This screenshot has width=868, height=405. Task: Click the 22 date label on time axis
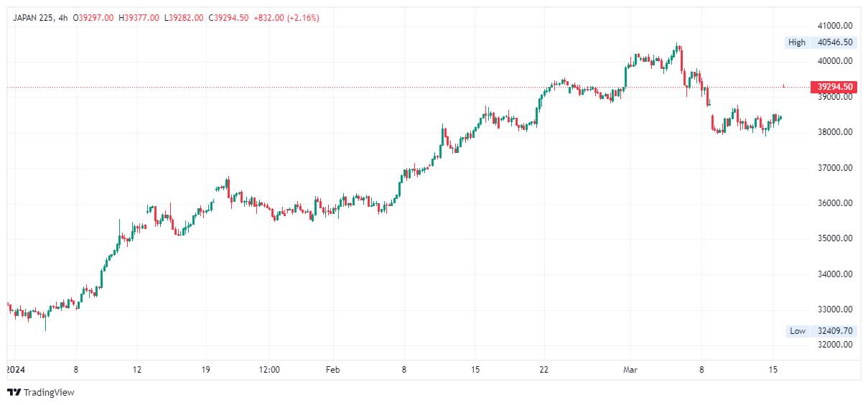pyautogui.click(x=544, y=370)
